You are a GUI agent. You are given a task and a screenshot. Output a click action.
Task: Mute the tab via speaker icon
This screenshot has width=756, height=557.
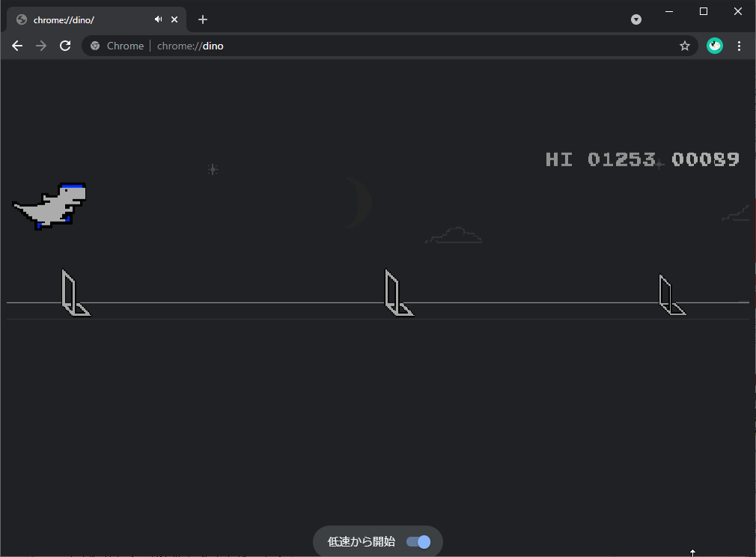pyautogui.click(x=158, y=19)
